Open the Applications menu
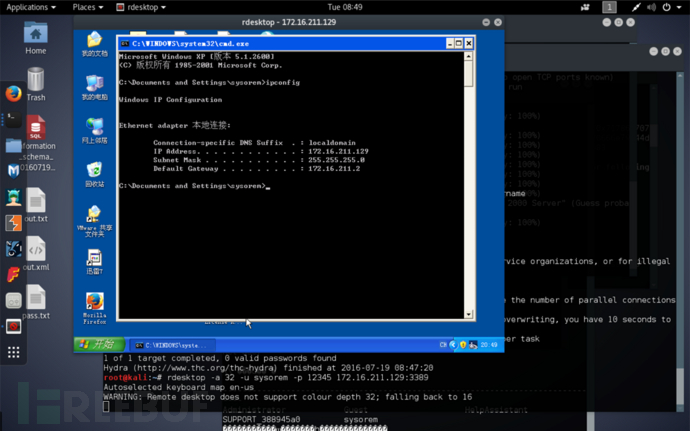 [x=31, y=7]
